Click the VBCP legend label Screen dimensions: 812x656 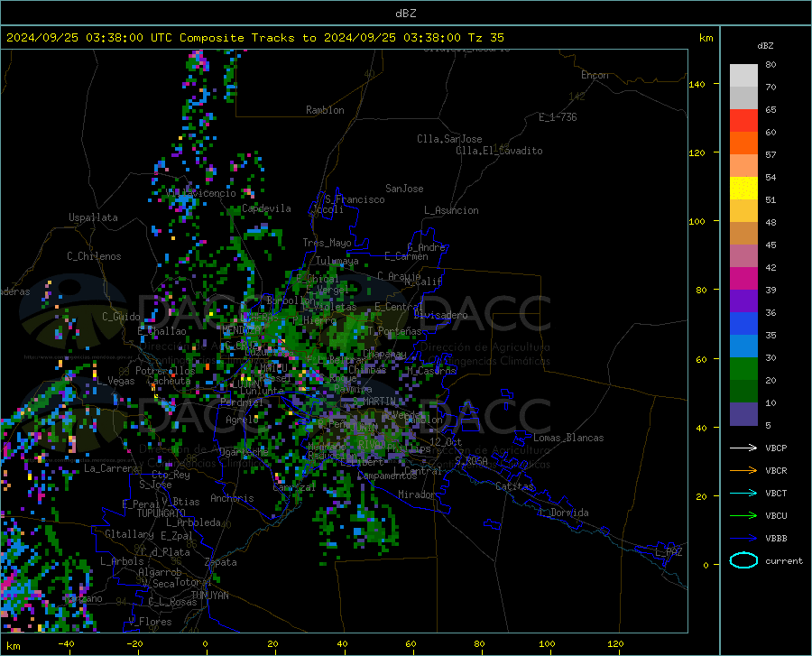pos(776,448)
